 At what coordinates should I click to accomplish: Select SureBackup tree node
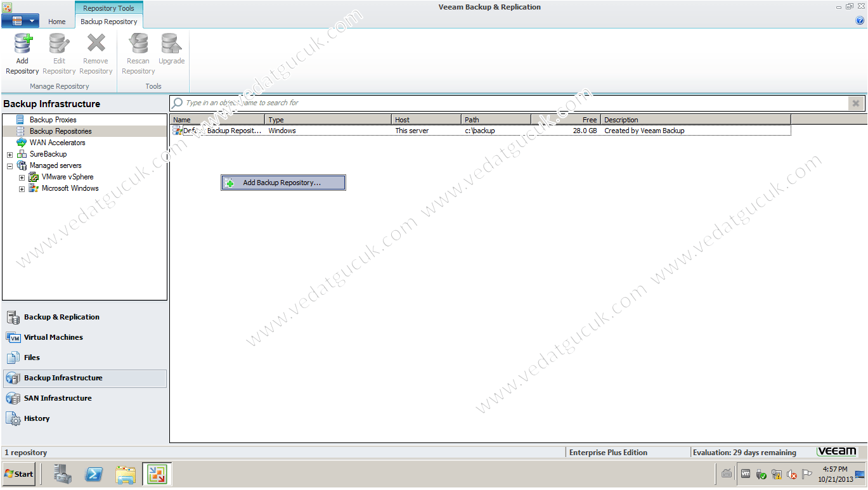point(48,154)
